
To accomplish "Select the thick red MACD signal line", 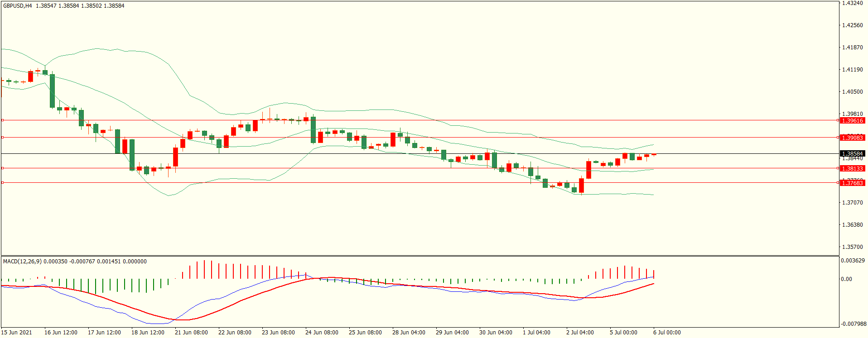I will click(328, 278).
